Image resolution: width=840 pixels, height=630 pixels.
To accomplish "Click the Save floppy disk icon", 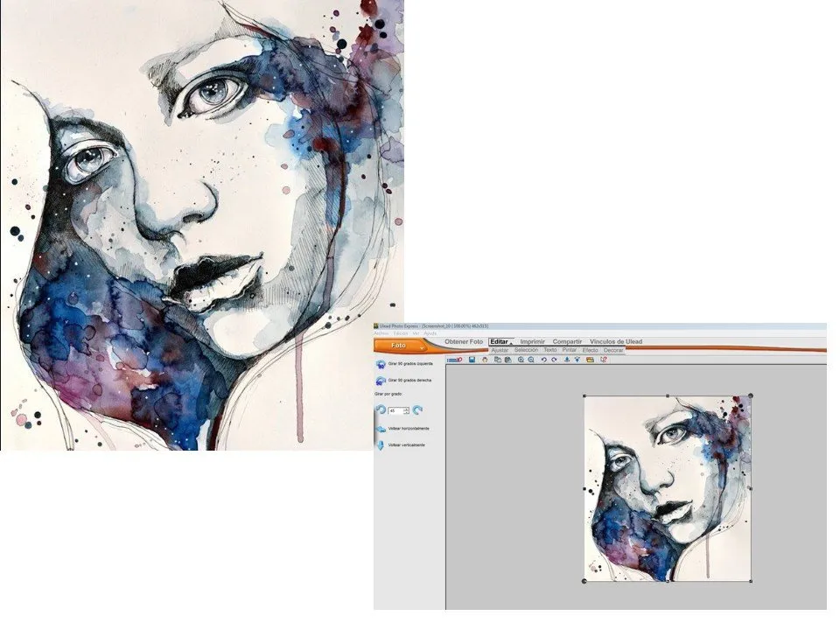I will click(x=472, y=360).
